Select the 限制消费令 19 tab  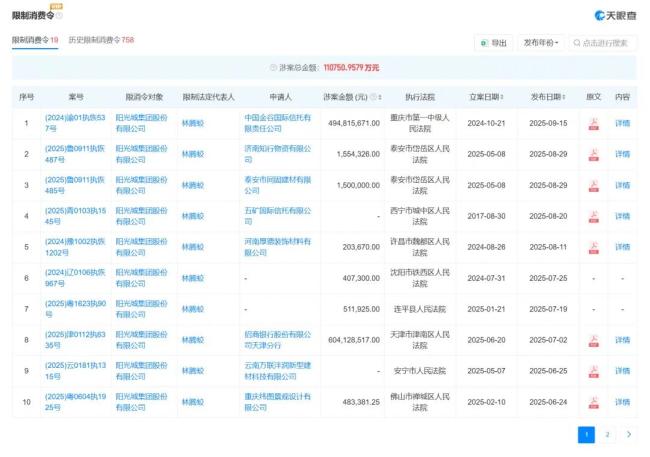coord(34,40)
